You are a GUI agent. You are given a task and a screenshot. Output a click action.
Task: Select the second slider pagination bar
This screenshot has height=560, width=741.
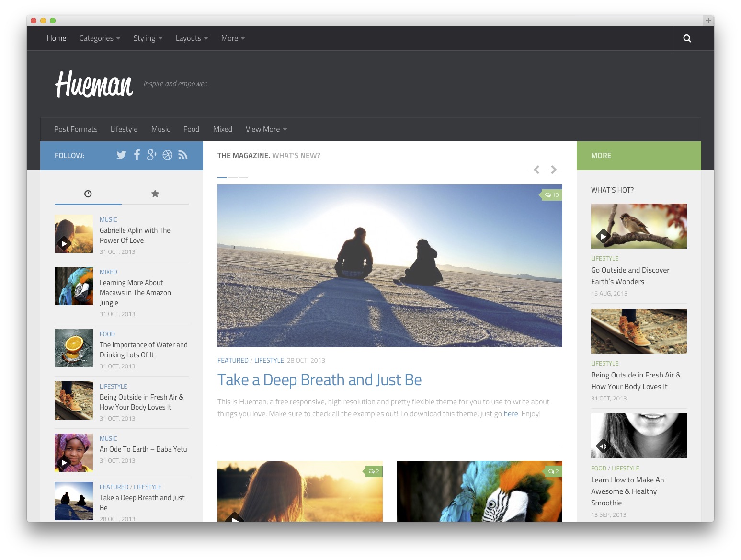pos(233,177)
